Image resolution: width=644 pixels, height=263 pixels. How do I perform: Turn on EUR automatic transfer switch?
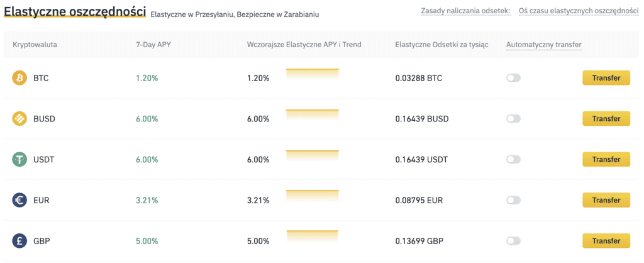point(513,200)
